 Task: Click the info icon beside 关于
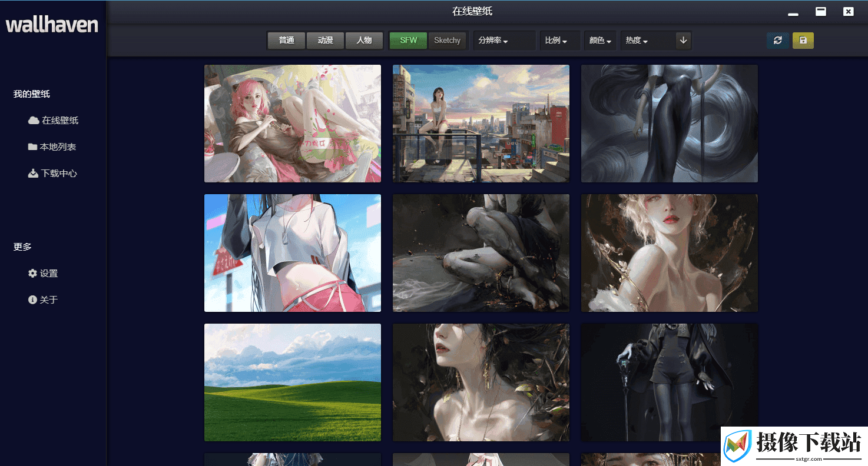32,299
